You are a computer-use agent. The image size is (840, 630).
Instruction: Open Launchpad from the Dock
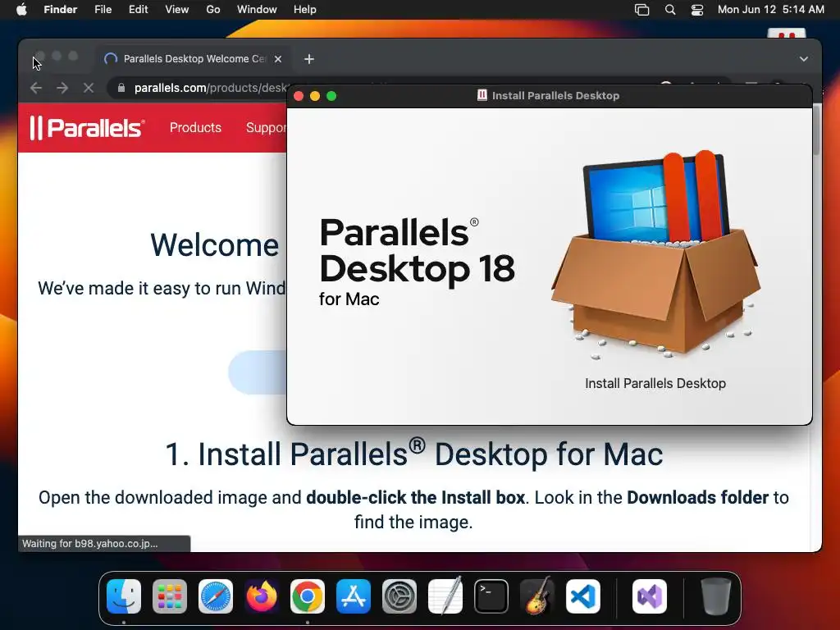pos(170,596)
